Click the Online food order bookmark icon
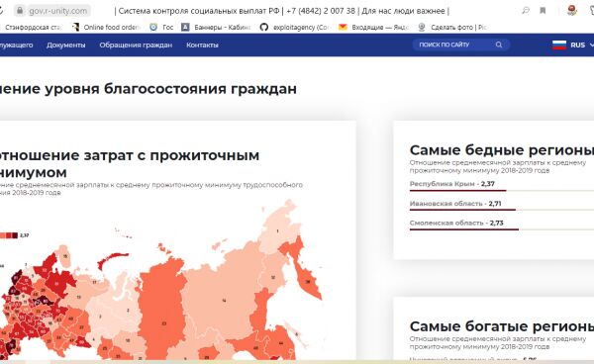The height and width of the screenshot is (364, 594). [75, 27]
